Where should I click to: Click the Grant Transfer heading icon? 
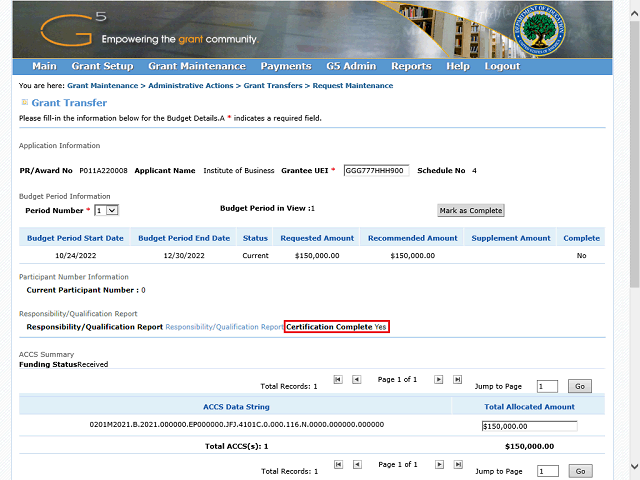point(24,102)
